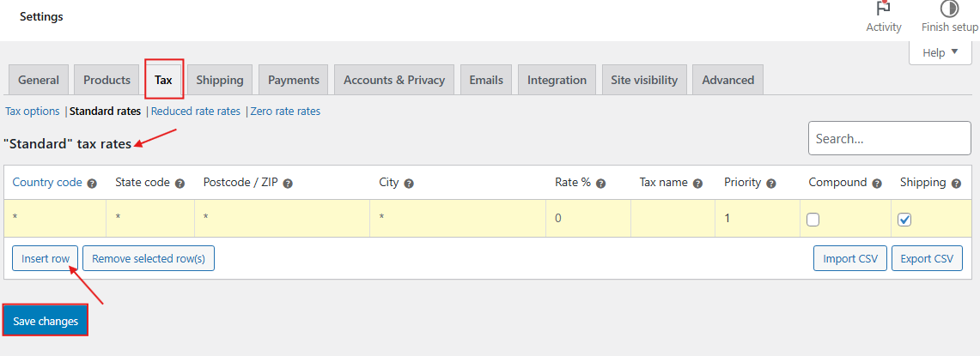Show help tooltip for Rate %
Screen dimensions: 980x356
click(600, 184)
